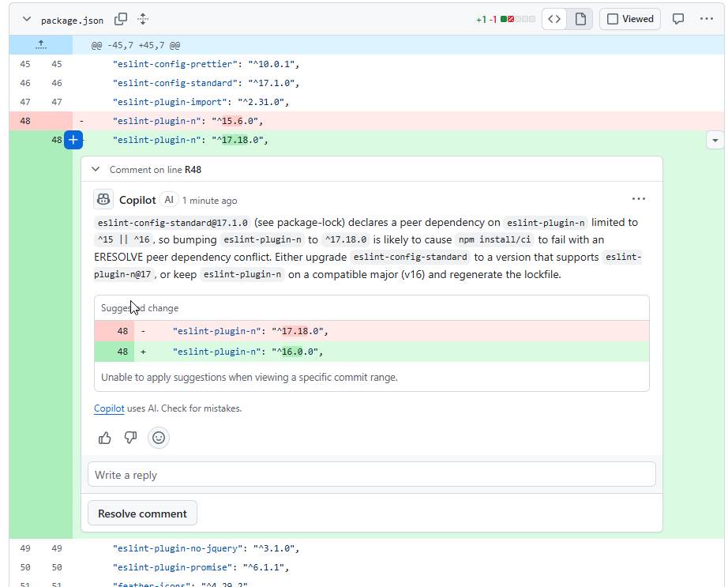Switch to rich diff file view
This screenshot has width=728, height=587.
(x=580, y=19)
